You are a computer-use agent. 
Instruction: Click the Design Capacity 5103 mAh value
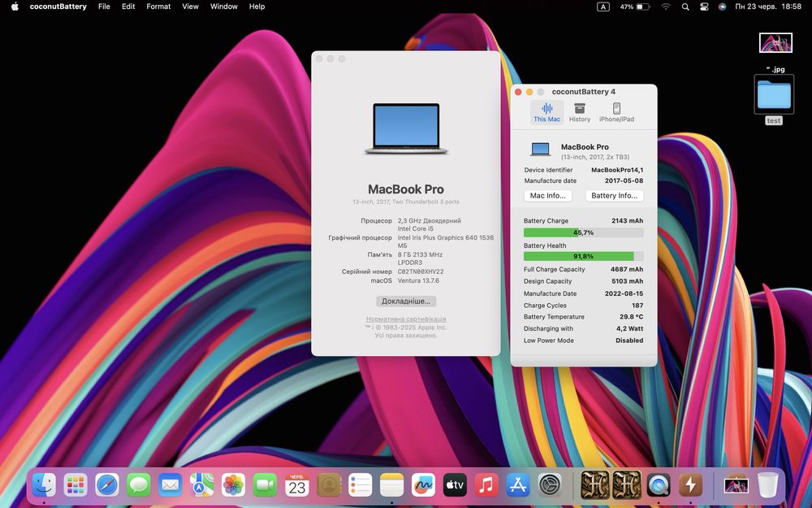tap(627, 281)
